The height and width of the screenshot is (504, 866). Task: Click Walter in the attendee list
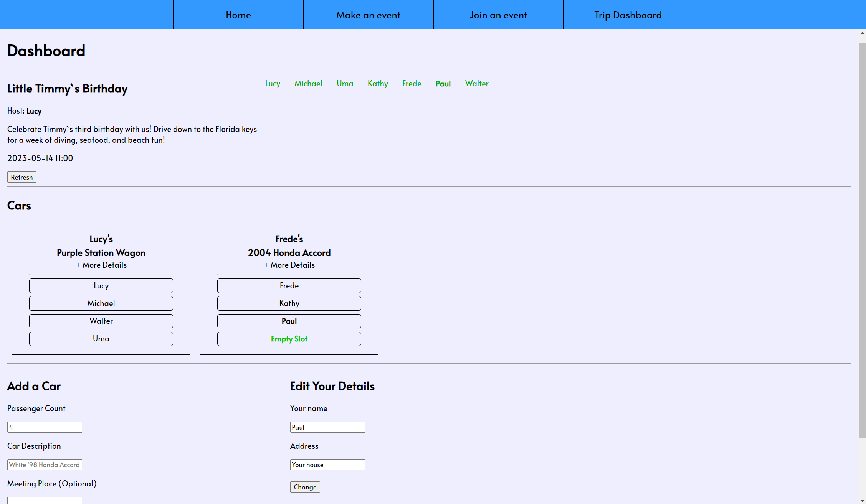click(476, 84)
